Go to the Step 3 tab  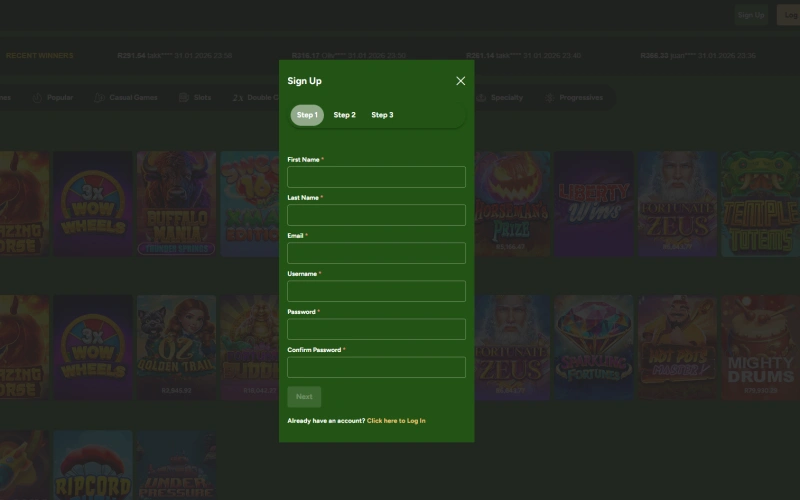[x=382, y=115]
